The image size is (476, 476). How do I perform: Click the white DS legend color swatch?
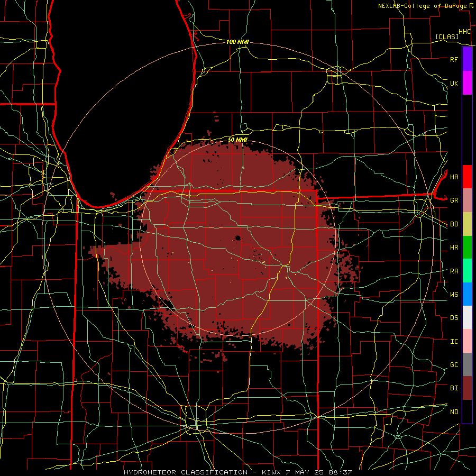(467, 317)
